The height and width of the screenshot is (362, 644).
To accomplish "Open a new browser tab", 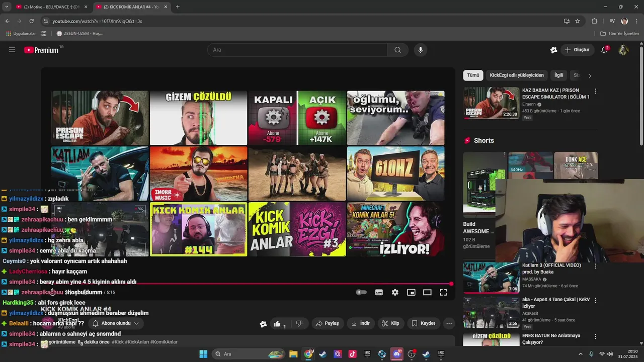I will click(178, 7).
